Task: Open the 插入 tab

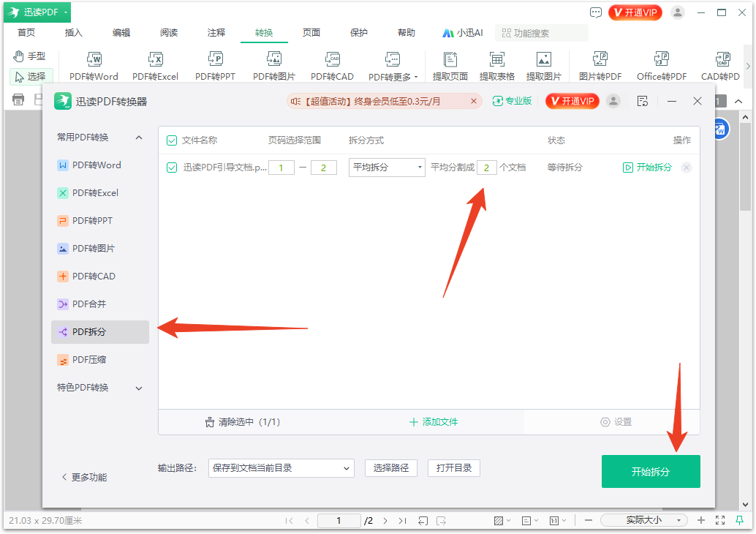Action: (x=73, y=33)
